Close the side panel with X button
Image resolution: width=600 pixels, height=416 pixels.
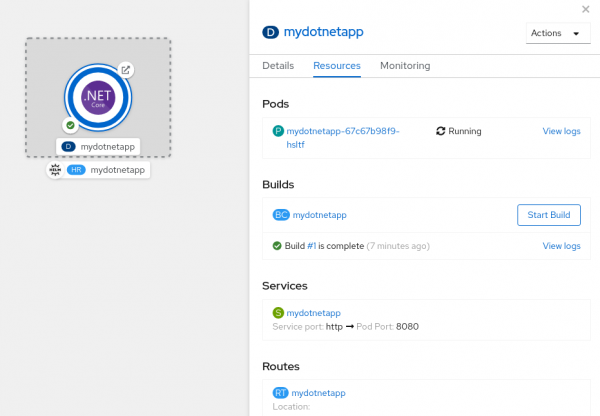tap(585, 9)
